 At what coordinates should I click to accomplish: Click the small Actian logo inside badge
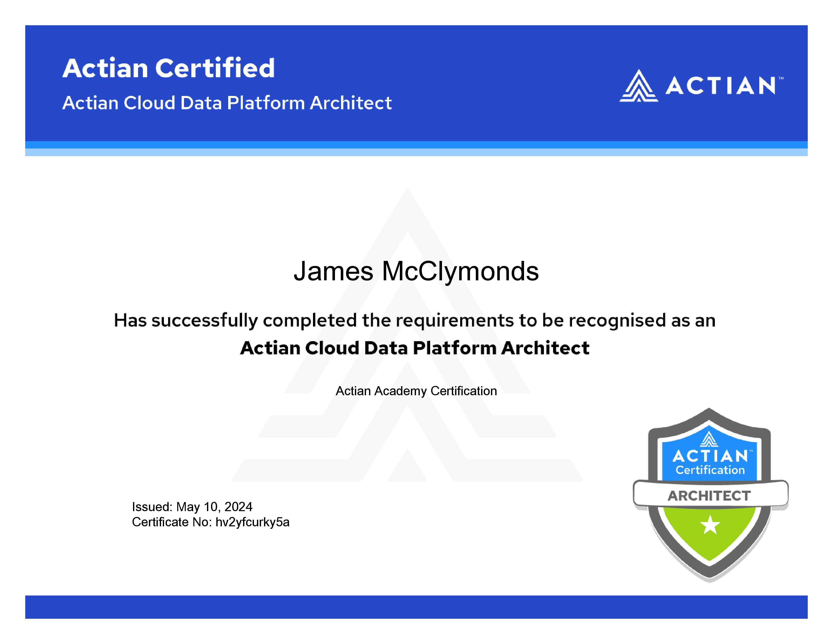[x=709, y=439]
